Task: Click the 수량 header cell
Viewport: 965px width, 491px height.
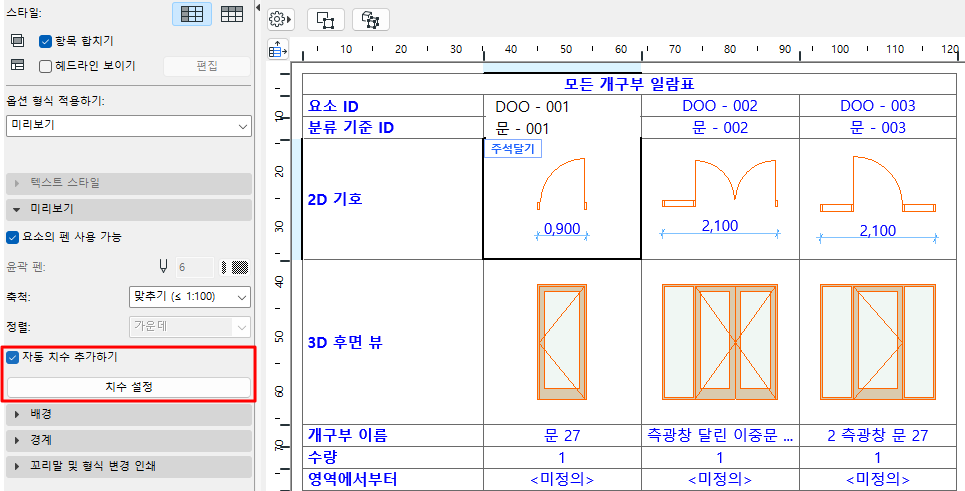Action: [x=393, y=458]
